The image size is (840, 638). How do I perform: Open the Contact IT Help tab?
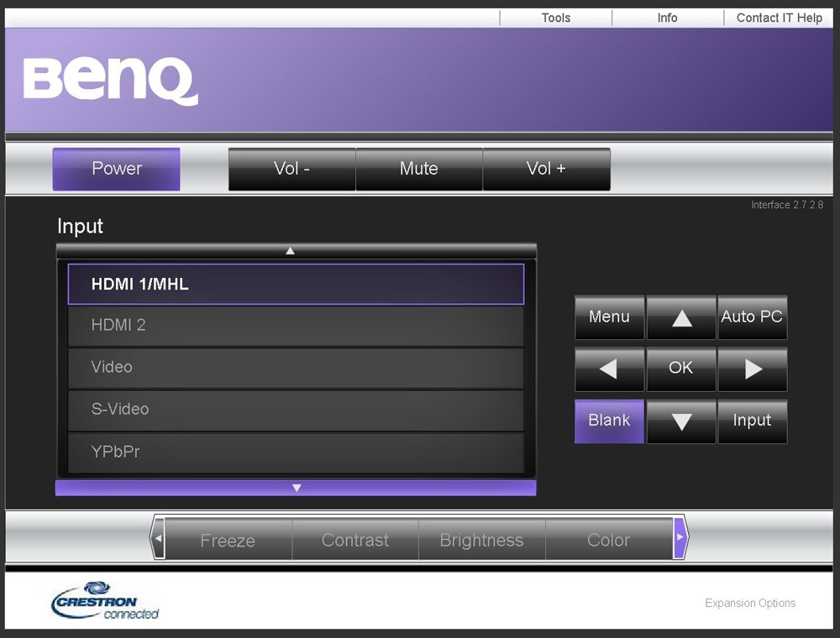tap(779, 18)
